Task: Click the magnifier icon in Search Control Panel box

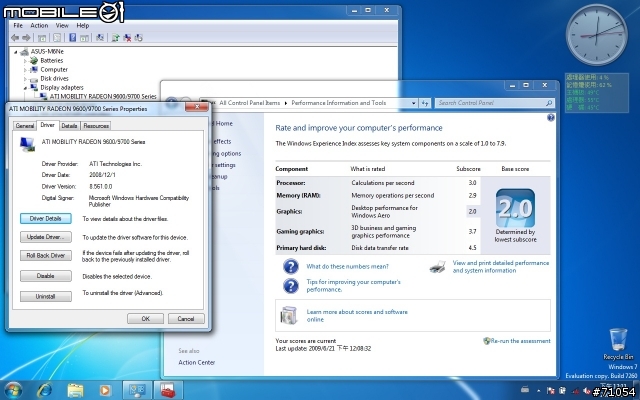Action: (549, 103)
